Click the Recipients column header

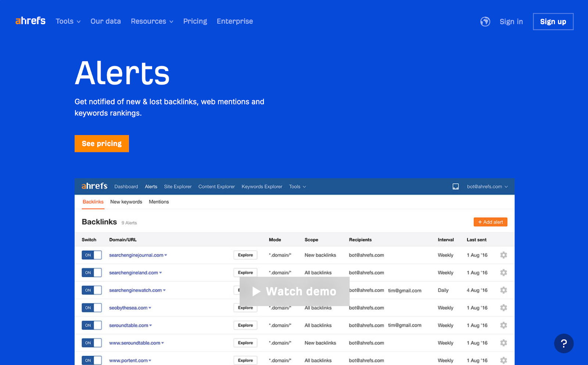360,240
